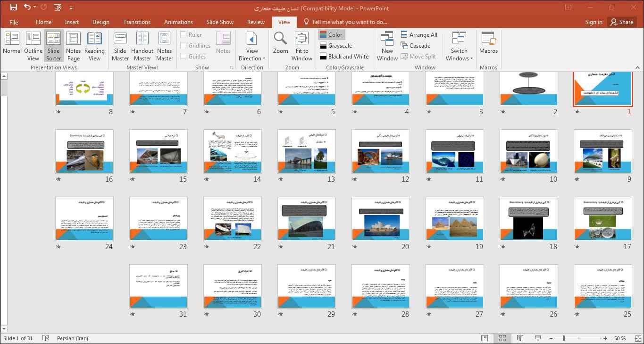Viewport: 644px width, 344px height.
Task: Click the Share button
Action: (x=621, y=22)
